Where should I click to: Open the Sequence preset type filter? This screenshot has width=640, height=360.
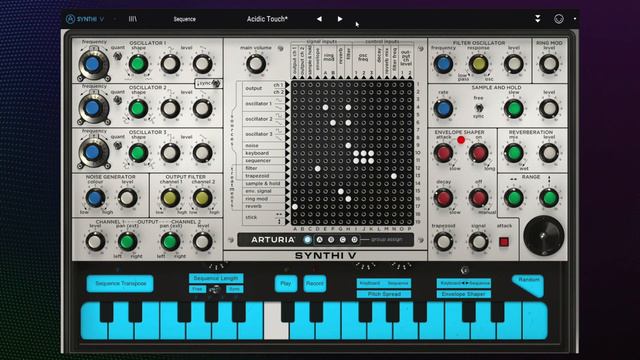point(184,19)
